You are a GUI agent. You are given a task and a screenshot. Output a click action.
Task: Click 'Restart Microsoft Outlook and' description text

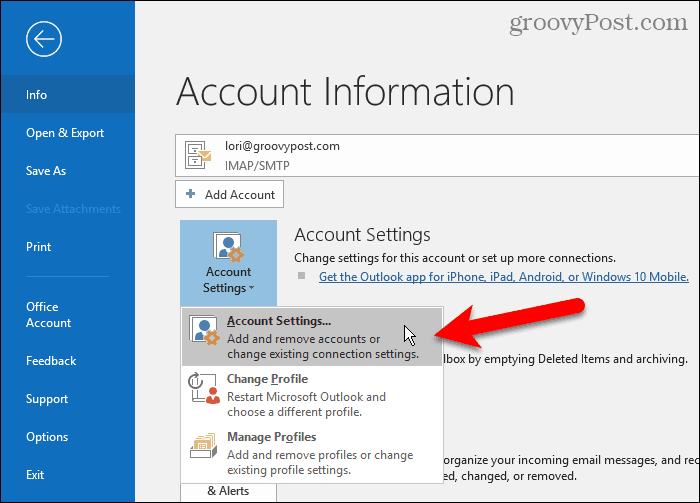[x=306, y=397]
